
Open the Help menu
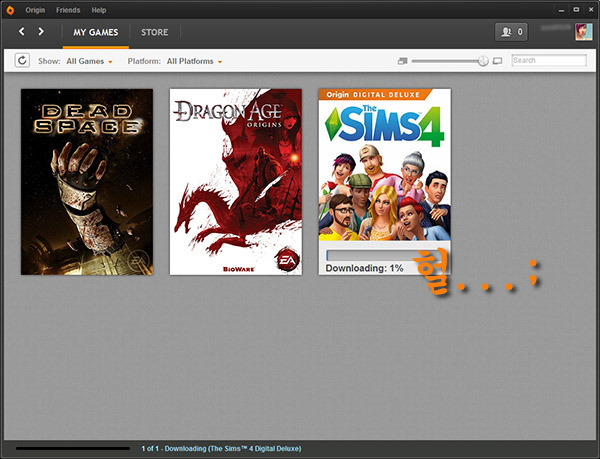[99, 10]
